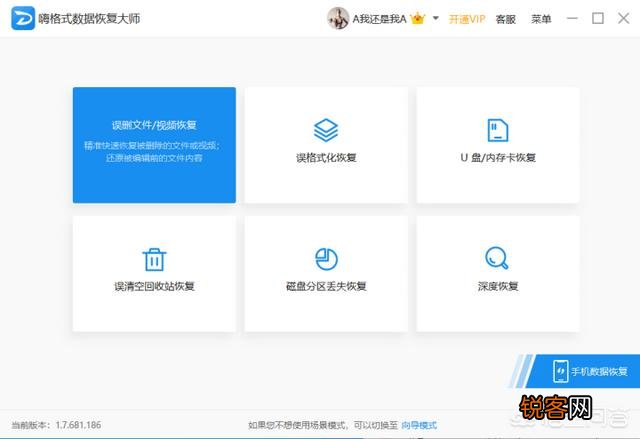Open the 开通VIP link
Screen dimensions: 640x439
coord(467,19)
